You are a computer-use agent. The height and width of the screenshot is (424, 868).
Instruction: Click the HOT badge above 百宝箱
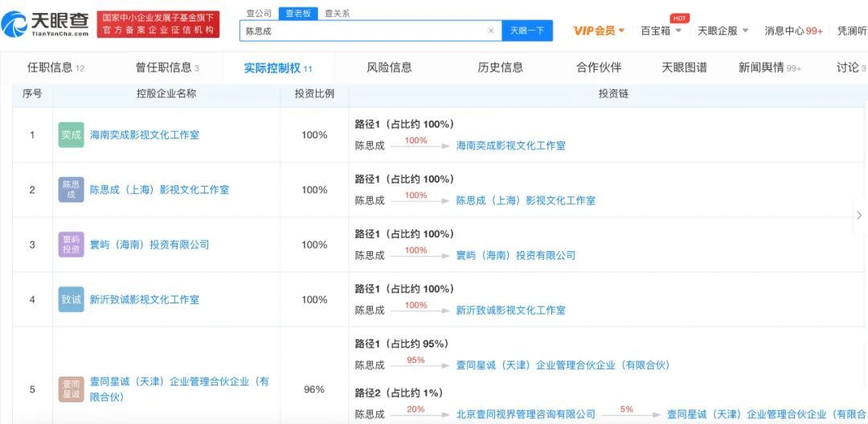coord(679,19)
